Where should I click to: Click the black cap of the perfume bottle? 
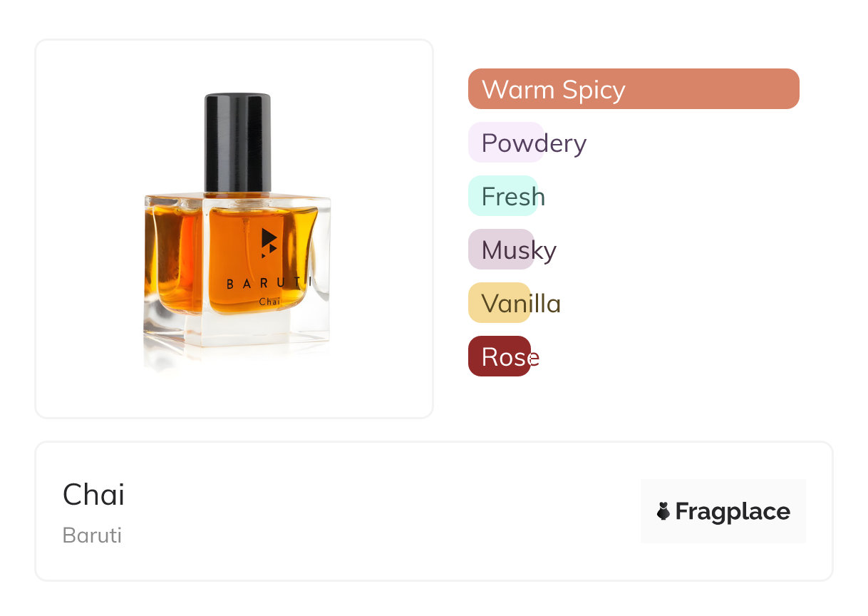coord(238,143)
